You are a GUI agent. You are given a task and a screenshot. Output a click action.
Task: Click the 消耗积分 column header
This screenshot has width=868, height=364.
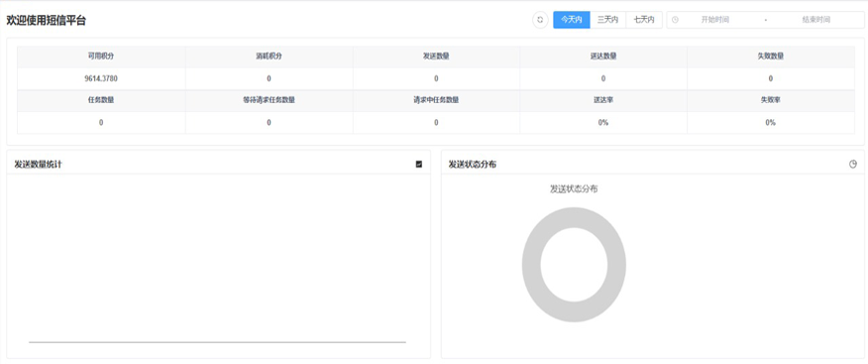269,56
